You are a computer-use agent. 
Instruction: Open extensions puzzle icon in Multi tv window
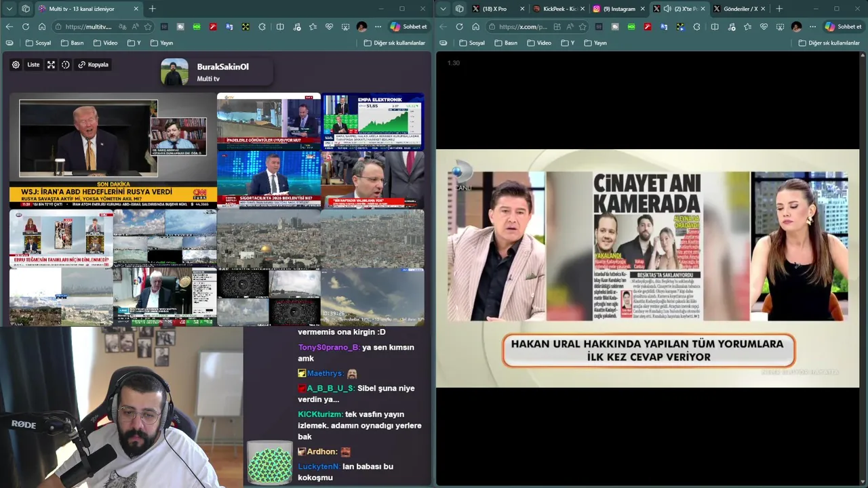click(x=262, y=26)
